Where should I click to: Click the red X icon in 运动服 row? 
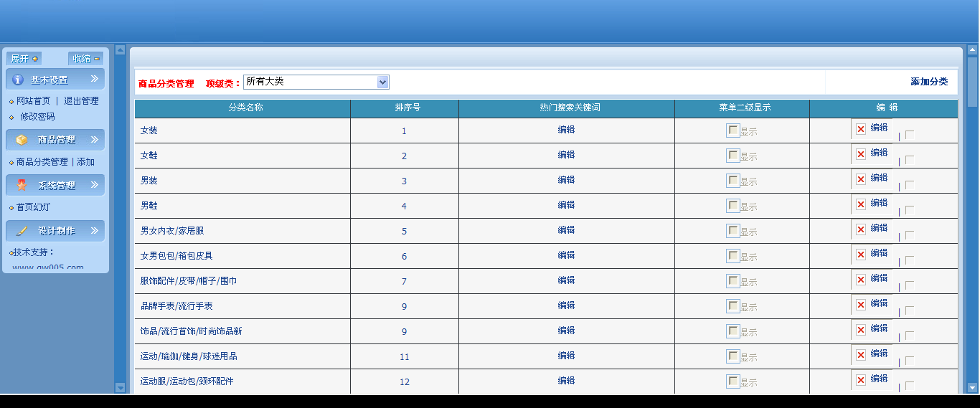(861, 380)
